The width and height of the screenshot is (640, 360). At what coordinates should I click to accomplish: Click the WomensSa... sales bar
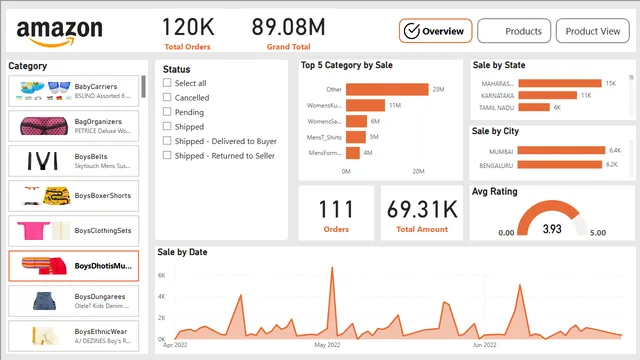[x=356, y=121]
